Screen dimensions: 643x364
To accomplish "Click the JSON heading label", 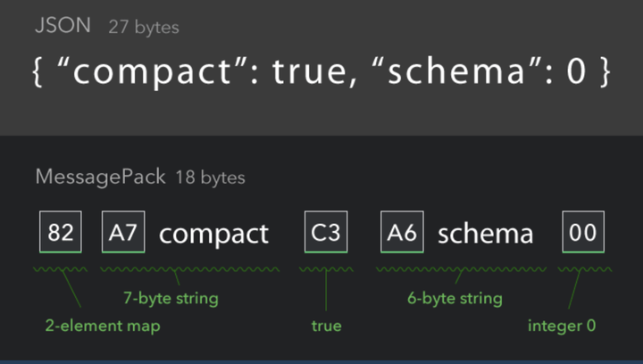I will point(63,26).
